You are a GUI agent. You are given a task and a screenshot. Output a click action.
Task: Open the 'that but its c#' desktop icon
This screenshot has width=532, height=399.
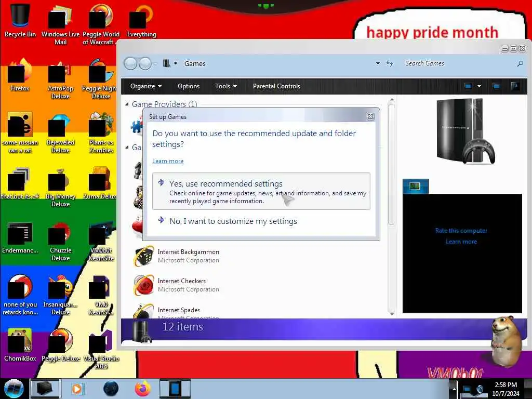20,183
